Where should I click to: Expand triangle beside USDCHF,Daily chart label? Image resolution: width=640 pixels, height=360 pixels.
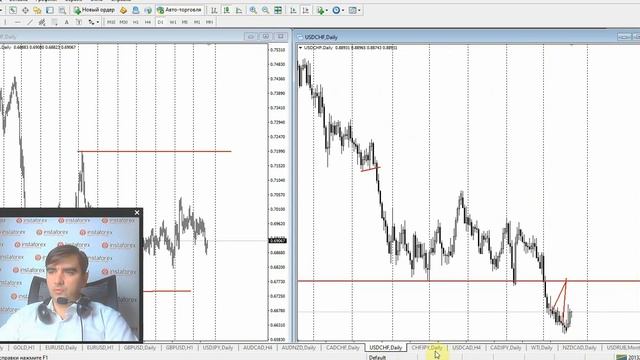coord(300,48)
